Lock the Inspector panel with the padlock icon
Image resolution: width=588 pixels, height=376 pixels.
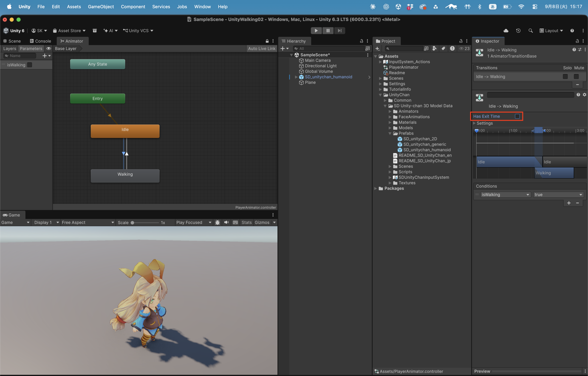tap(577, 41)
